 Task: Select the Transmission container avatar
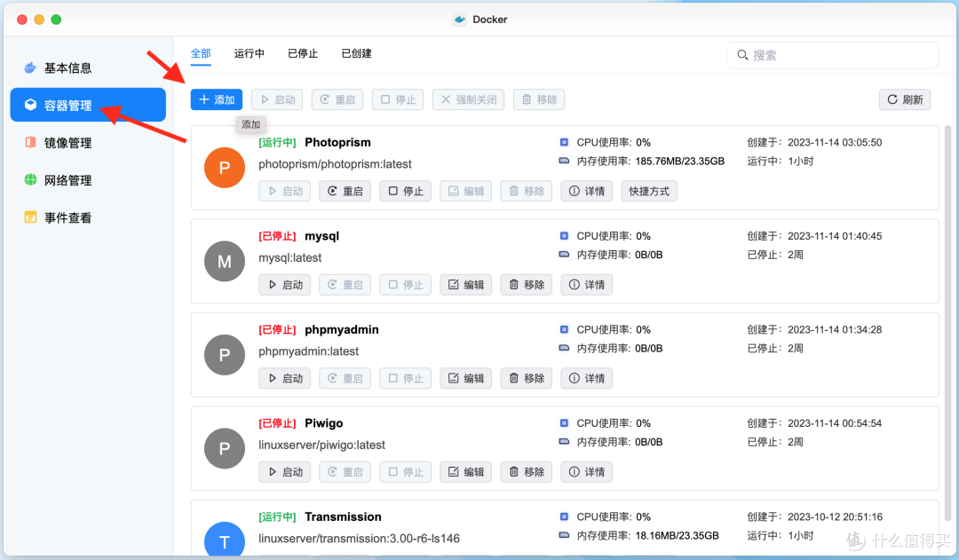[x=225, y=540]
